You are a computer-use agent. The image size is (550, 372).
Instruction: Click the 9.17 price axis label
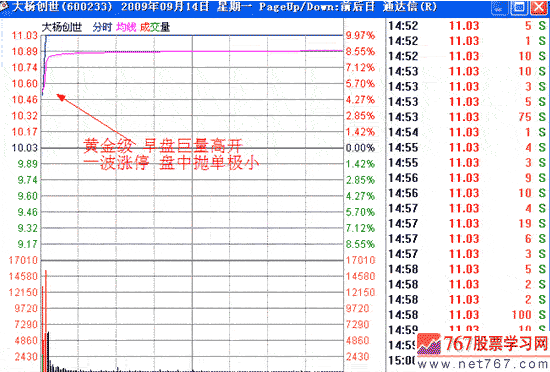27,244
